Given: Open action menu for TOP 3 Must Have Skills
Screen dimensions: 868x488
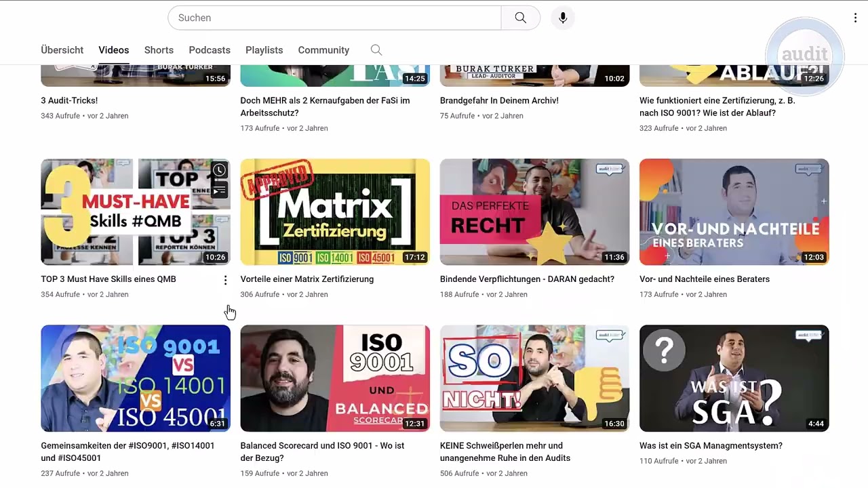Looking at the screenshot, I should click(x=225, y=280).
